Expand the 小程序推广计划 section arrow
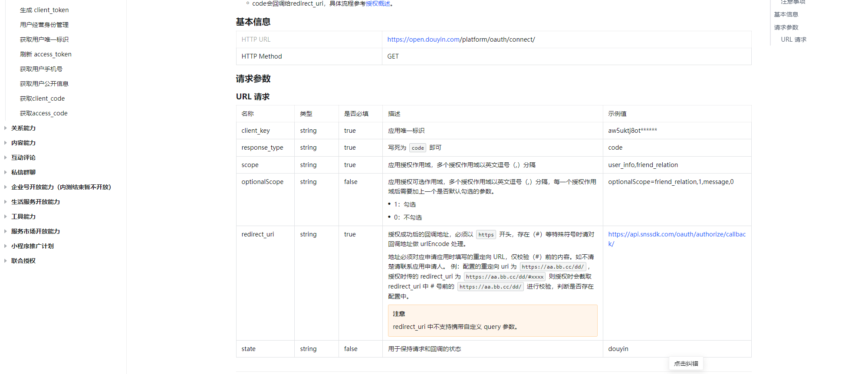This screenshot has width=868, height=374. [x=5, y=246]
